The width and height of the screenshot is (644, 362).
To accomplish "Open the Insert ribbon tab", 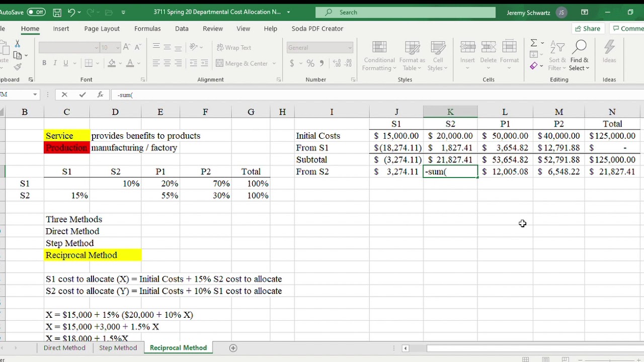I will tap(61, 29).
